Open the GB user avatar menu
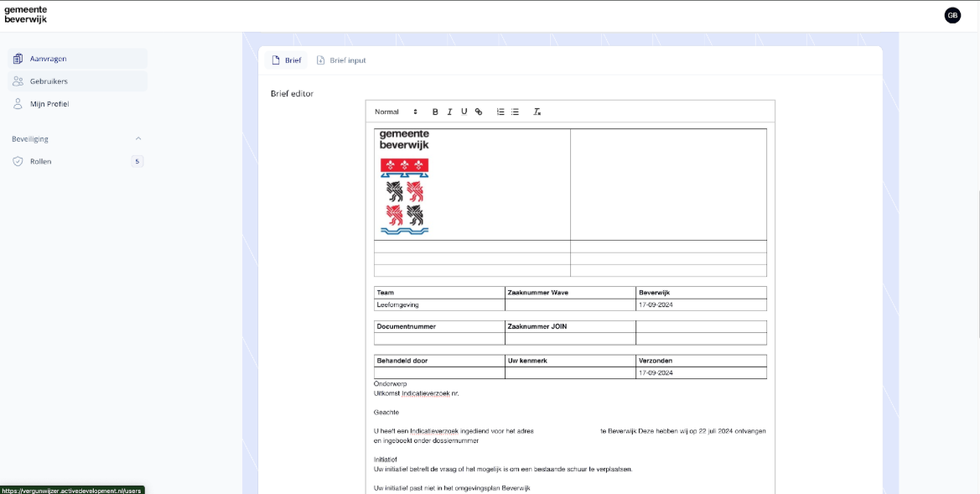The image size is (980, 494). pyautogui.click(x=952, y=15)
